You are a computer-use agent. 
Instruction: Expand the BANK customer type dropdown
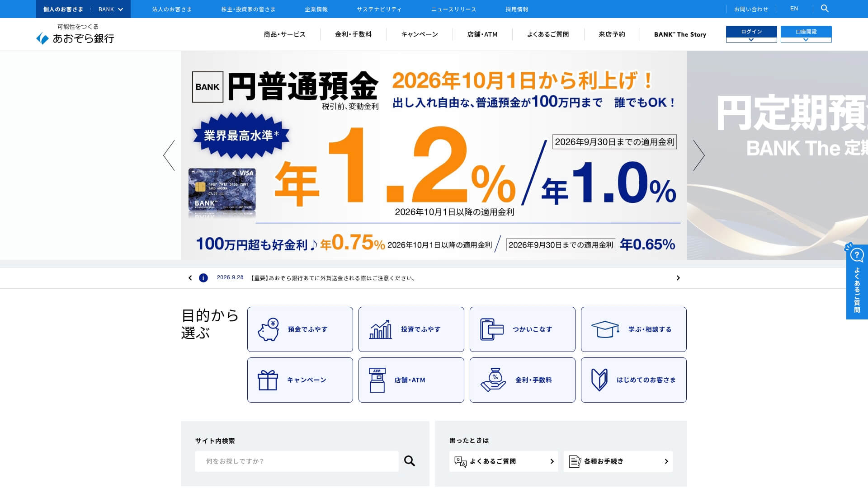(x=111, y=9)
